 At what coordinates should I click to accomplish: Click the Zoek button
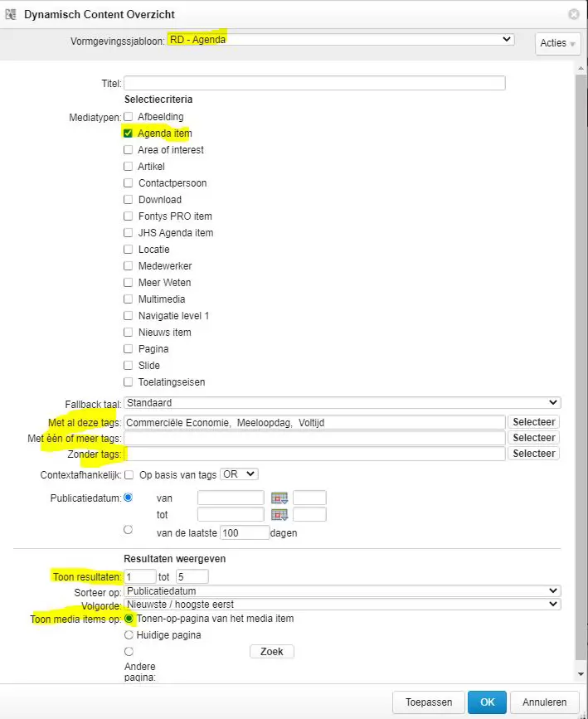point(271,652)
